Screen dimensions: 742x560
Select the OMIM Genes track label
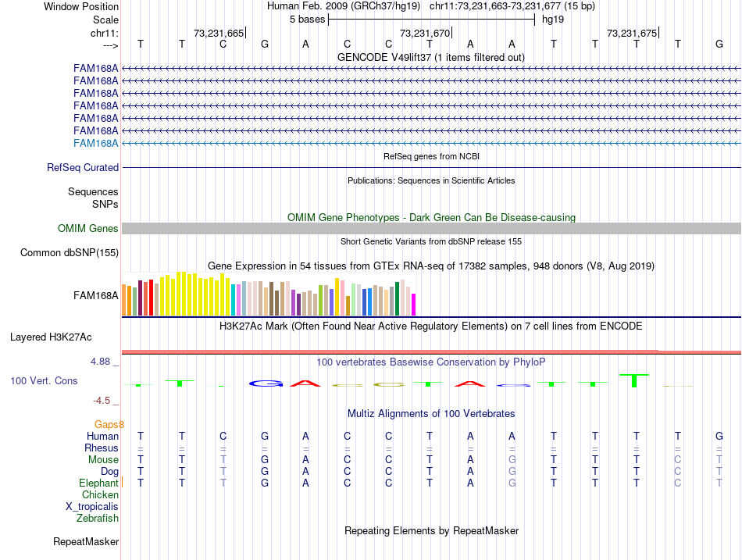click(88, 229)
